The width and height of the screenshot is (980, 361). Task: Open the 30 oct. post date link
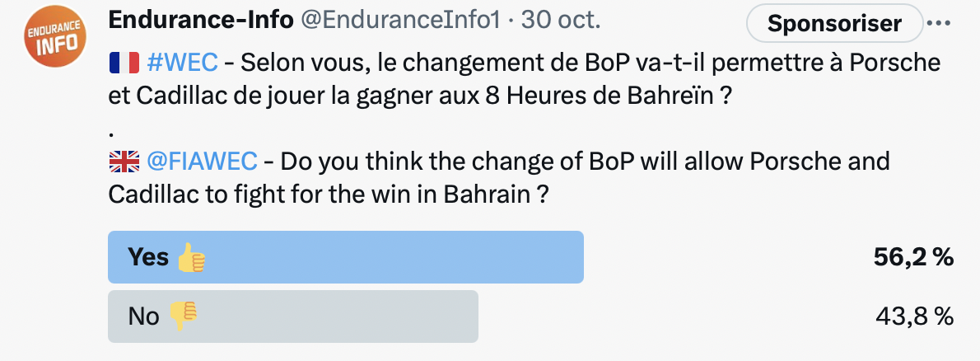pos(560,21)
